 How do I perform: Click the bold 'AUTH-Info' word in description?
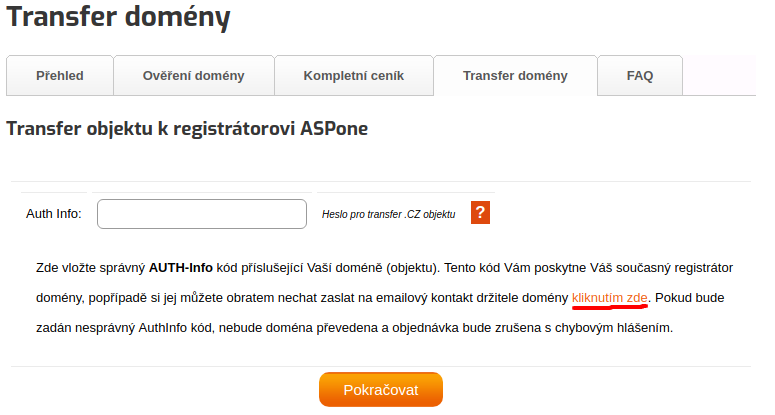click(179, 268)
